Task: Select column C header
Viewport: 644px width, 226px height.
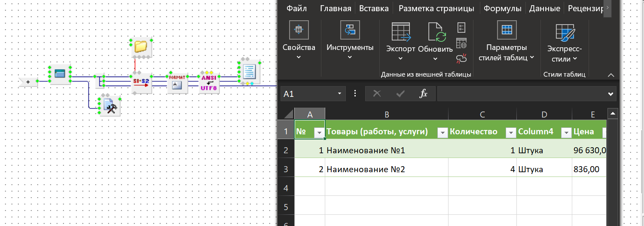Action: (x=482, y=114)
